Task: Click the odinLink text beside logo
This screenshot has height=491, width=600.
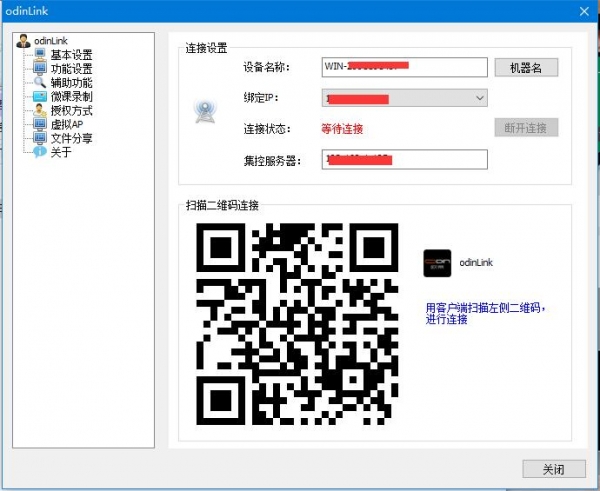Action: point(476,263)
